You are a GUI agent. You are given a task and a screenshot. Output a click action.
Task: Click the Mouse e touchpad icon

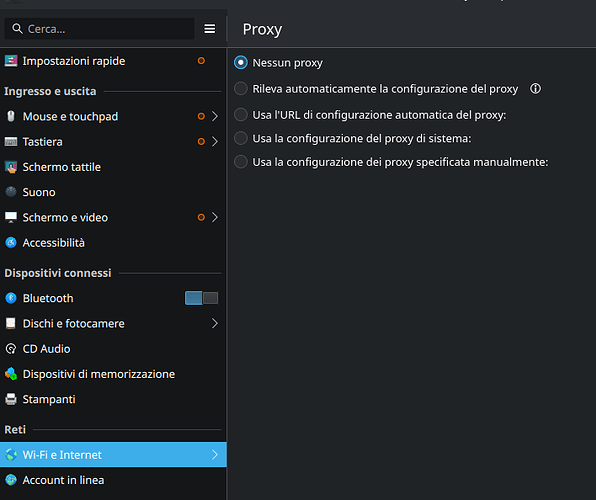coord(11,116)
